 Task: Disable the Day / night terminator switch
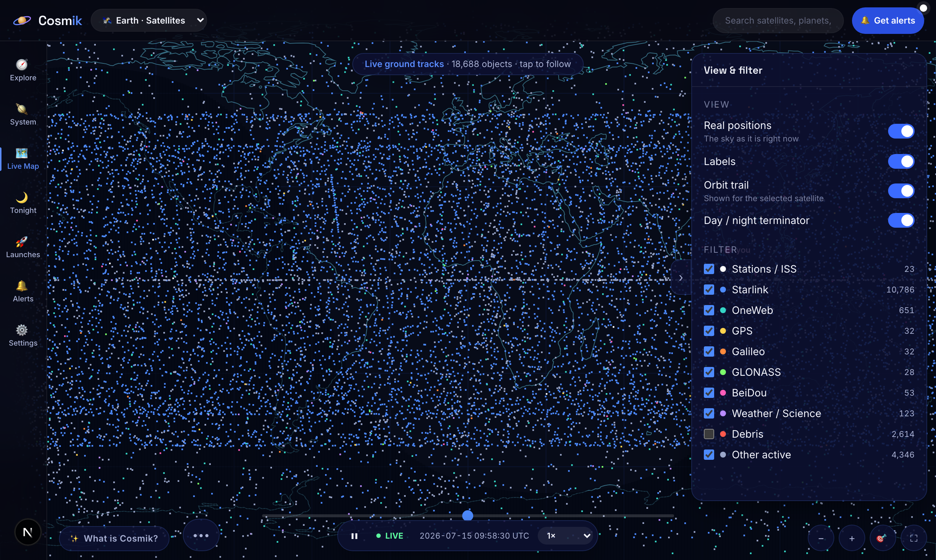click(901, 220)
